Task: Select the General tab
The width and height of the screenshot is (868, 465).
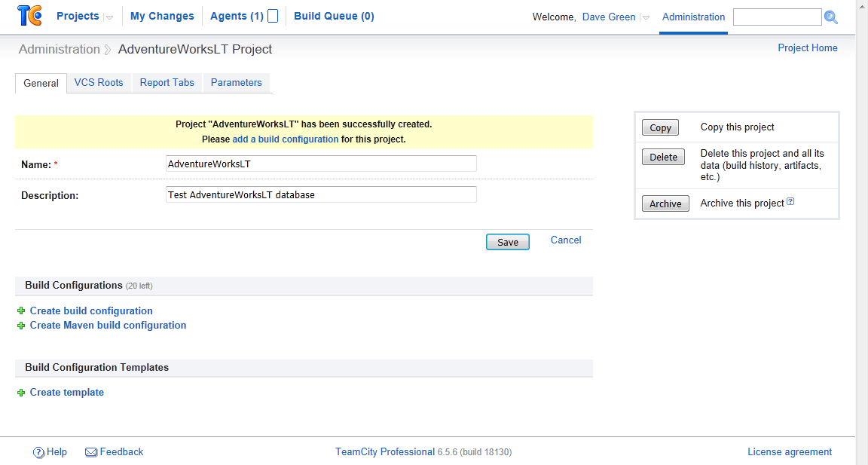Action: pos(41,83)
